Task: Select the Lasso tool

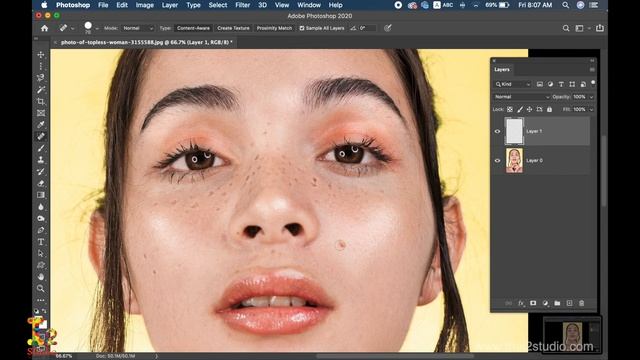Action: pos(41,78)
